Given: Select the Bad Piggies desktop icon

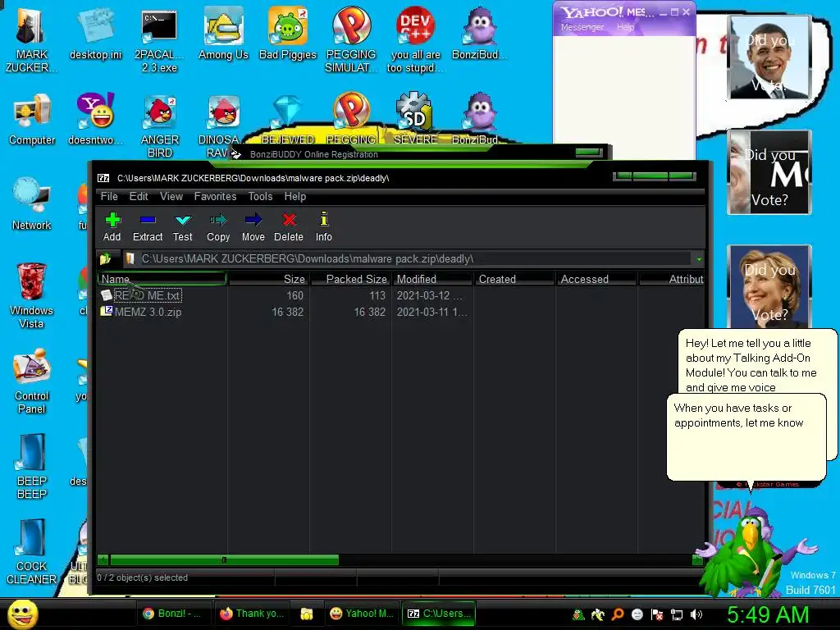Looking at the screenshot, I should pos(288,34).
